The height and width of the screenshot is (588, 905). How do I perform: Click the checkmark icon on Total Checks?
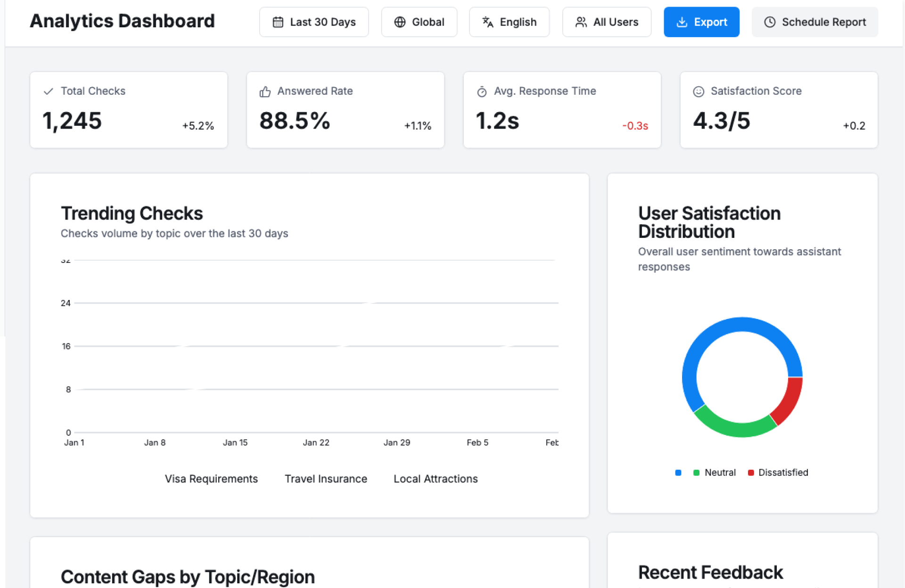pos(48,91)
